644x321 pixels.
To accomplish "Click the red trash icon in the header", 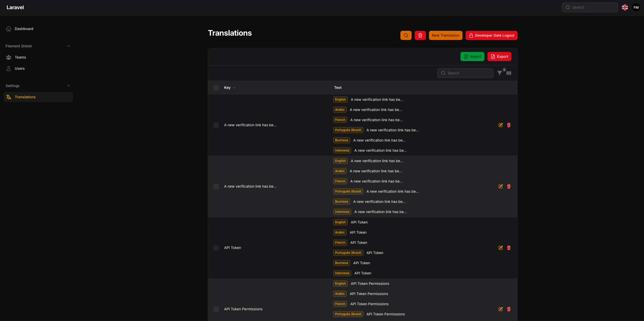I will tap(420, 35).
